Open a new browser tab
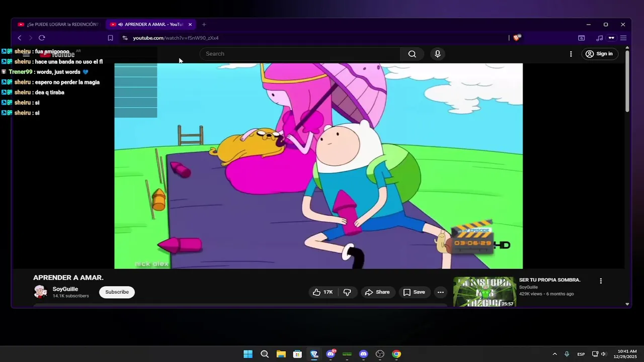This screenshot has width=644, height=362. coord(204,24)
